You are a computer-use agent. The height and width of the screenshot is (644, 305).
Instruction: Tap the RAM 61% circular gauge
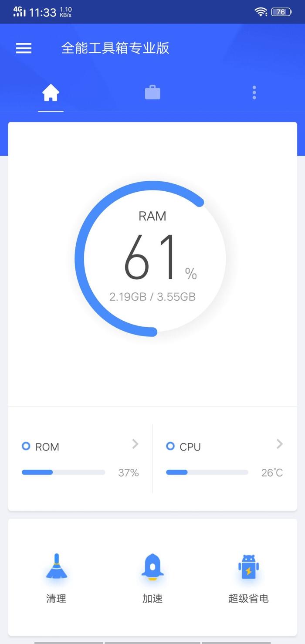tap(150, 259)
